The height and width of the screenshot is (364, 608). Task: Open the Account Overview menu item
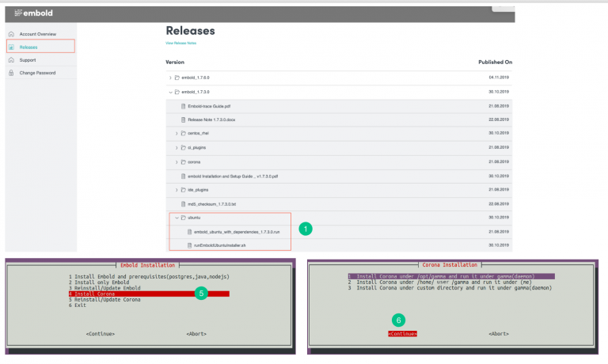(x=38, y=34)
